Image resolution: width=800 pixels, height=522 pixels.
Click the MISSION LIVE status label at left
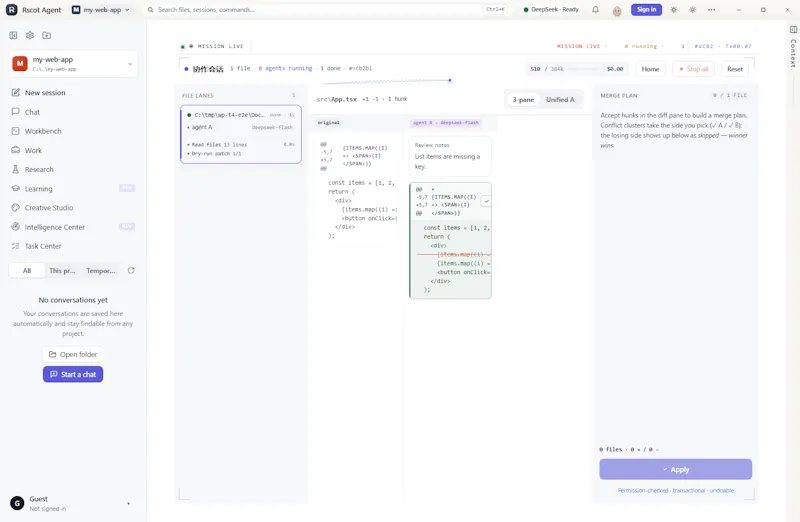pos(220,46)
